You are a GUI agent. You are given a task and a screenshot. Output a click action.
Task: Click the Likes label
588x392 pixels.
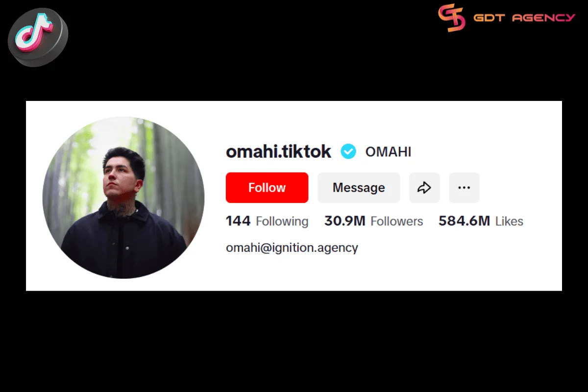coord(509,221)
